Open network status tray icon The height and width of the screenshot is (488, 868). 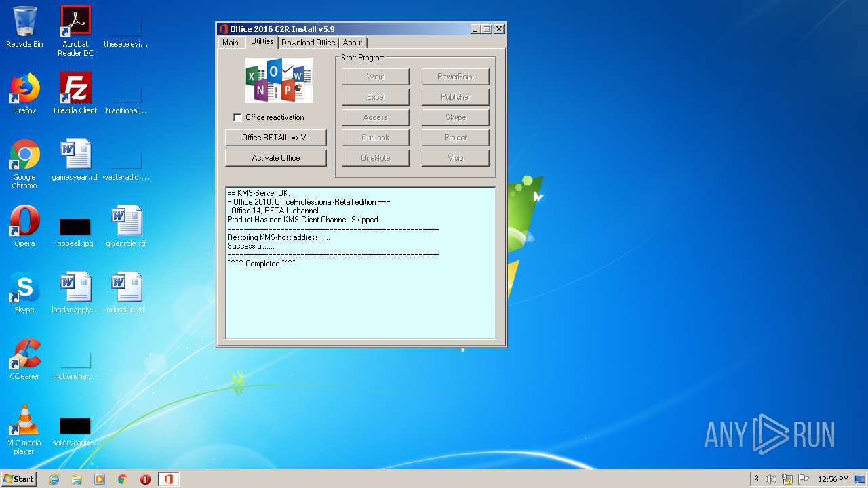pos(787,479)
